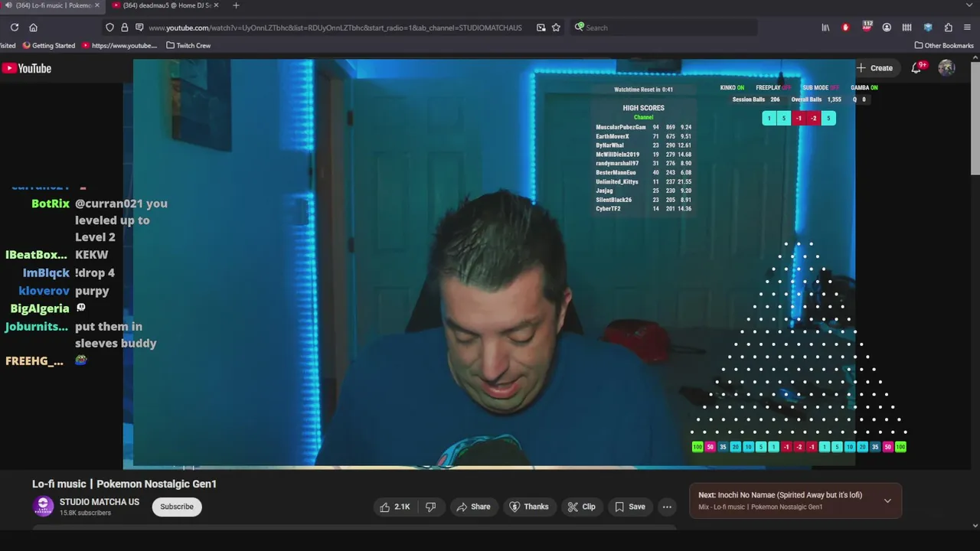
Task: Open the Other Bookmarks folder
Action: [x=944, y=45]
